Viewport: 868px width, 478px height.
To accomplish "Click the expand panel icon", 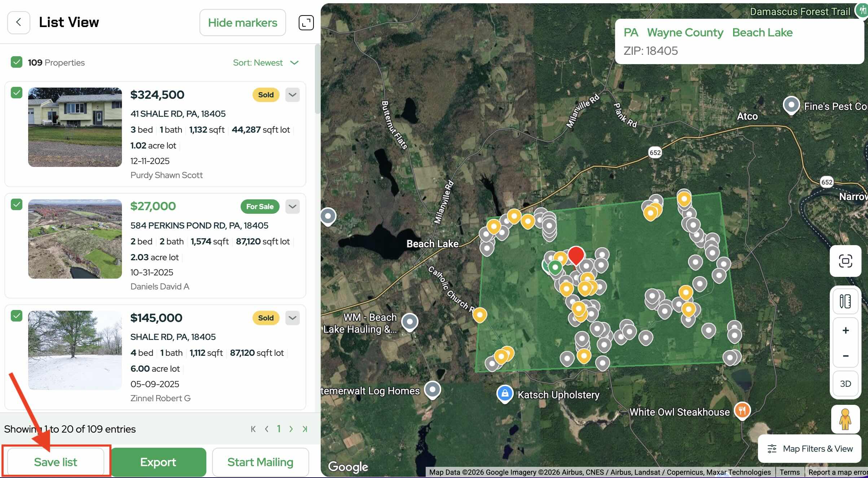I will coord(306,23).
